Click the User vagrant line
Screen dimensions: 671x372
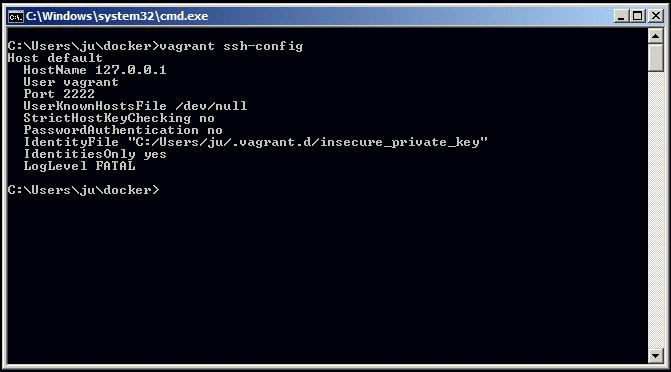71,82
